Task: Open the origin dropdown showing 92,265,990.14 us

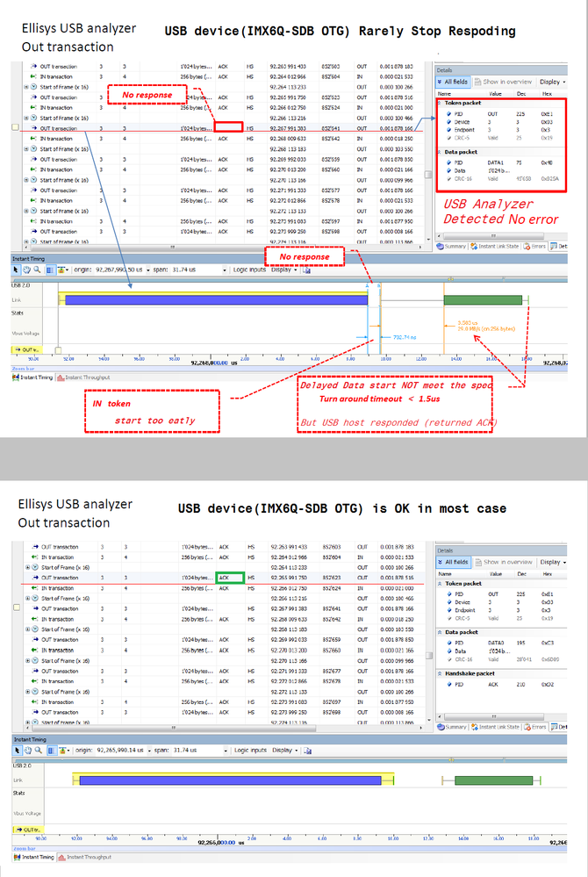Action: coord(148,751)
